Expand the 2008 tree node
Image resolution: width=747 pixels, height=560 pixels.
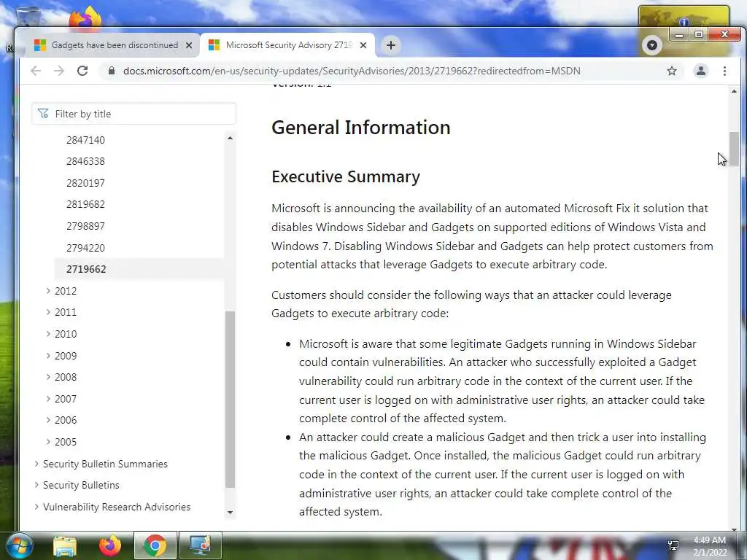[48, 377]
